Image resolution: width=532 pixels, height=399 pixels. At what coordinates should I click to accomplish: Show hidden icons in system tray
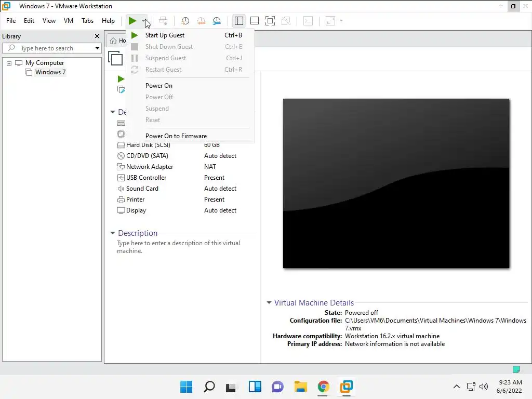pyautogui.click(x=457, y=387)
